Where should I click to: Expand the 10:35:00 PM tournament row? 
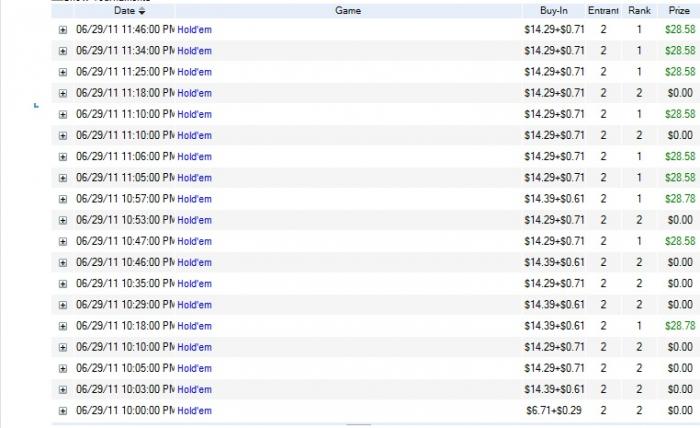[x=63, y=284]
